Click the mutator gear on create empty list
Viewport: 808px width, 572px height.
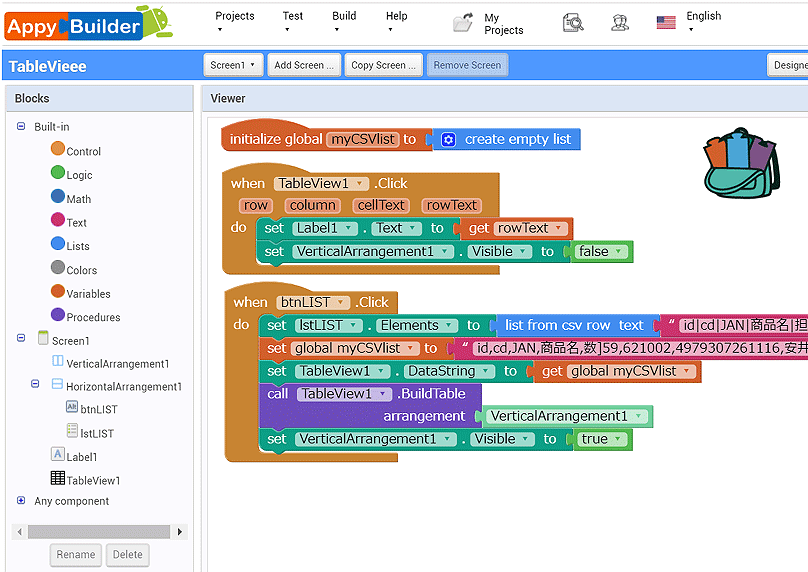(x=449, y=140)
